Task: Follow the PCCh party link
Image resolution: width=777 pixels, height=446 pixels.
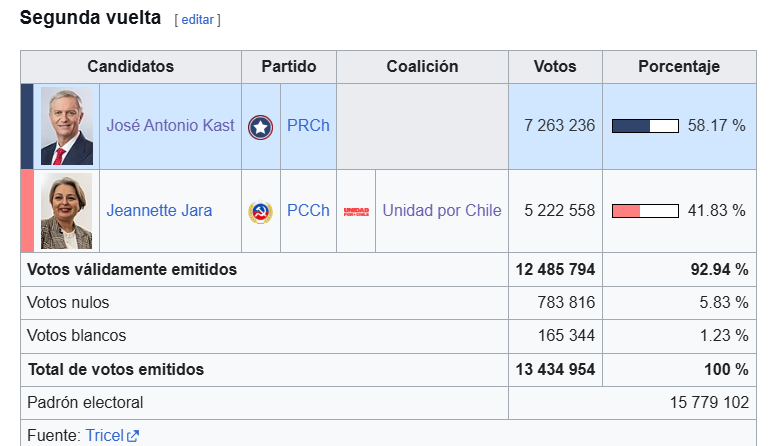Action: [x=308, y=210]
